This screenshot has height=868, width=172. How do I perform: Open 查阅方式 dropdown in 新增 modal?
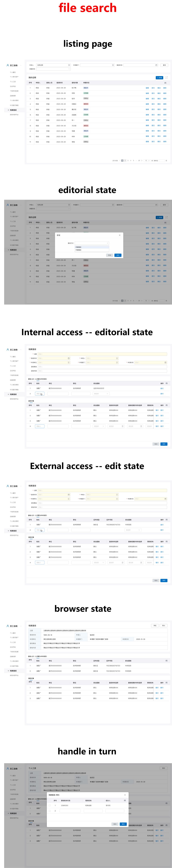pos(92,243)
